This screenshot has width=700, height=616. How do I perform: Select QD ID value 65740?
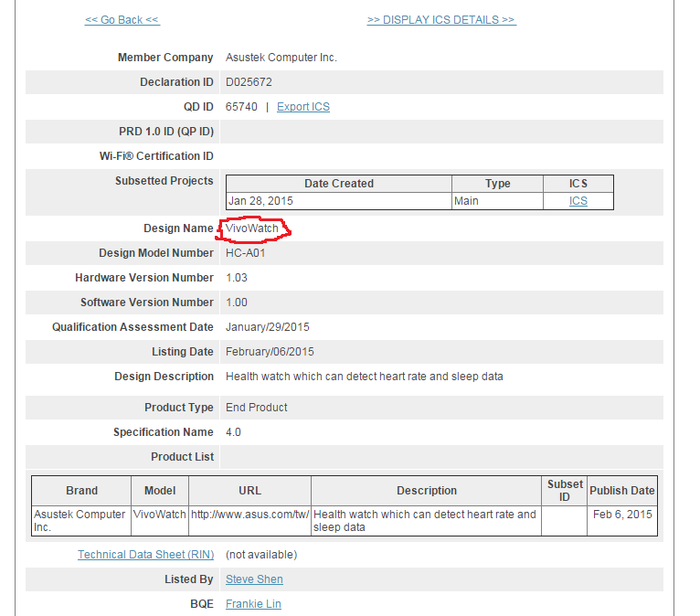click(241, 107)
